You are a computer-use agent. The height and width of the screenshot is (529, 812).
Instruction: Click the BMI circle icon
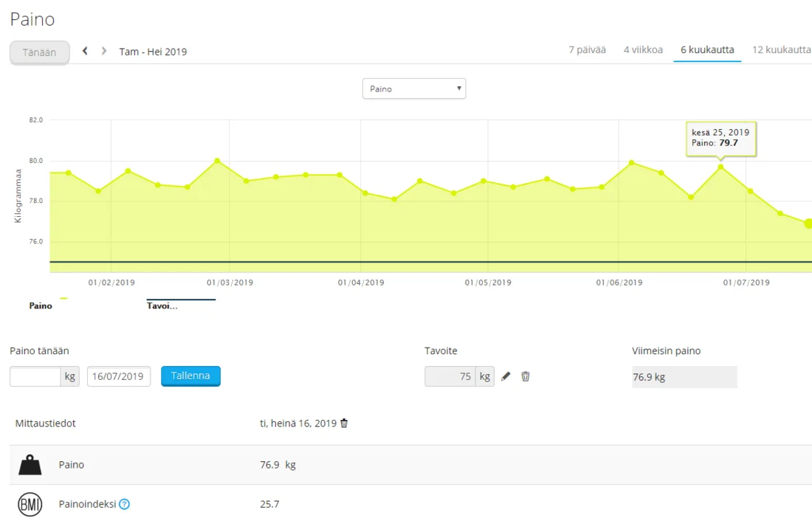pos(30,505)
